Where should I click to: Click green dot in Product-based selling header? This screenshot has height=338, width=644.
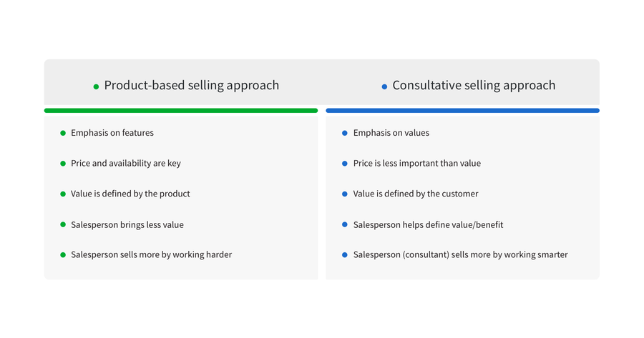(96, 86)
